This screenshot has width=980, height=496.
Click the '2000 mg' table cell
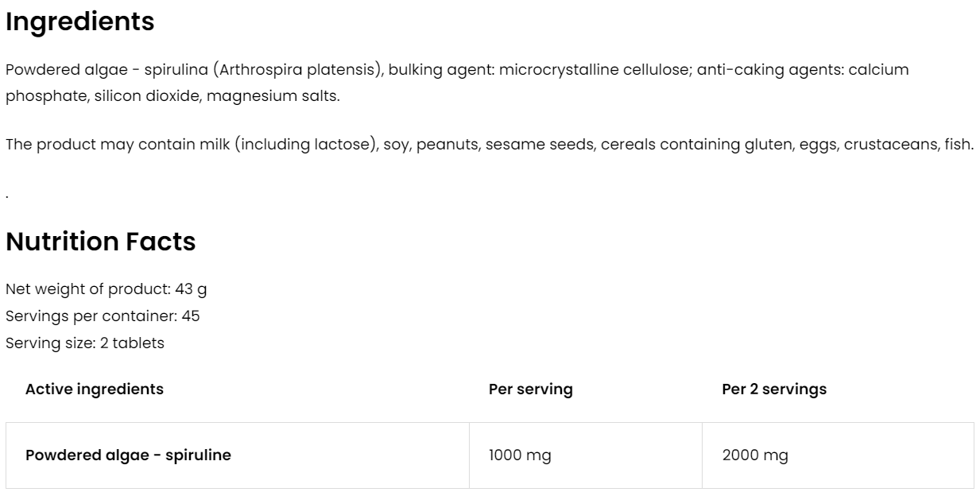(x=755, y=455)
